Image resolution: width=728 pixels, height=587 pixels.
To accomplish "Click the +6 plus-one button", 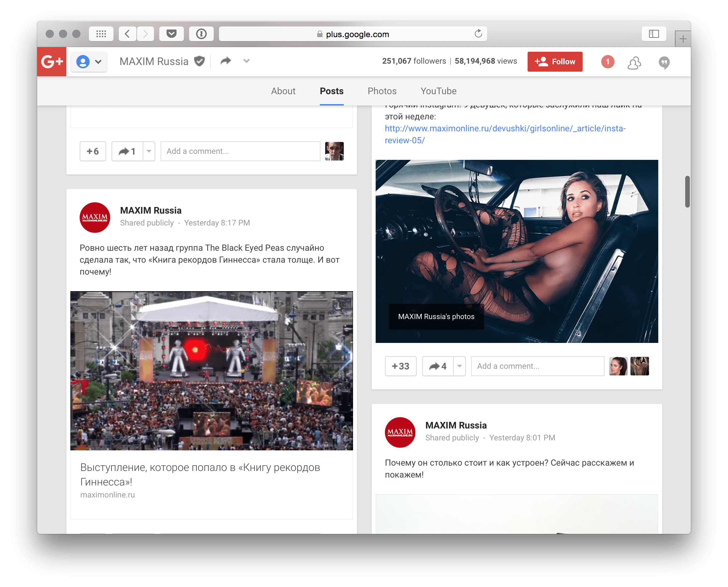I will point(93,151).
